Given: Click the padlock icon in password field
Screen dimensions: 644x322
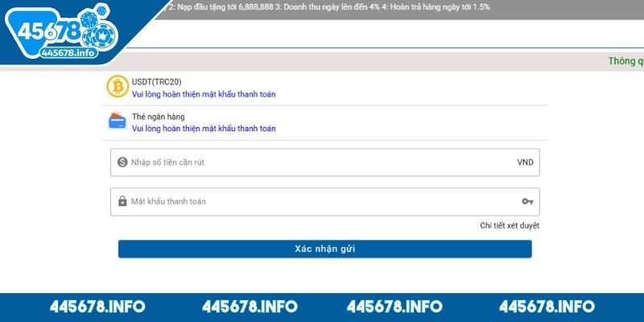Looking at the screenshot, I should click(x=122, y=201).
